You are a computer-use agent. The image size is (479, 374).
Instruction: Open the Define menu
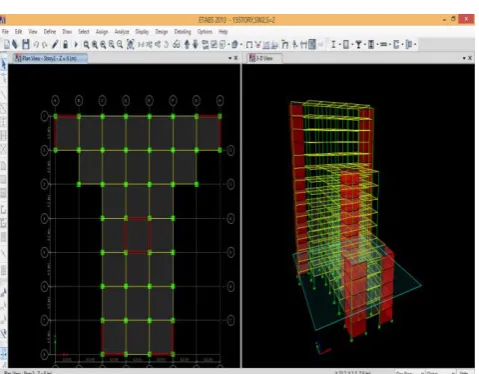50,32
